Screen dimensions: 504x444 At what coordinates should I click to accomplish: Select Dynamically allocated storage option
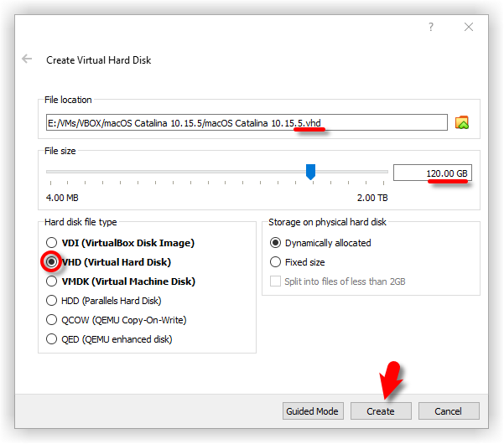[276, 243]
